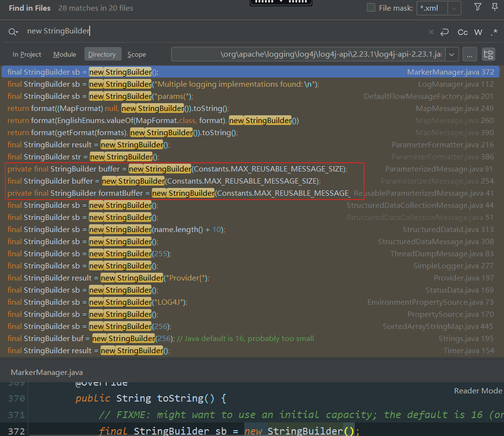Click the new line icon in search field
The height and width of the screenshot is (436, 504).
coord(444,32)
